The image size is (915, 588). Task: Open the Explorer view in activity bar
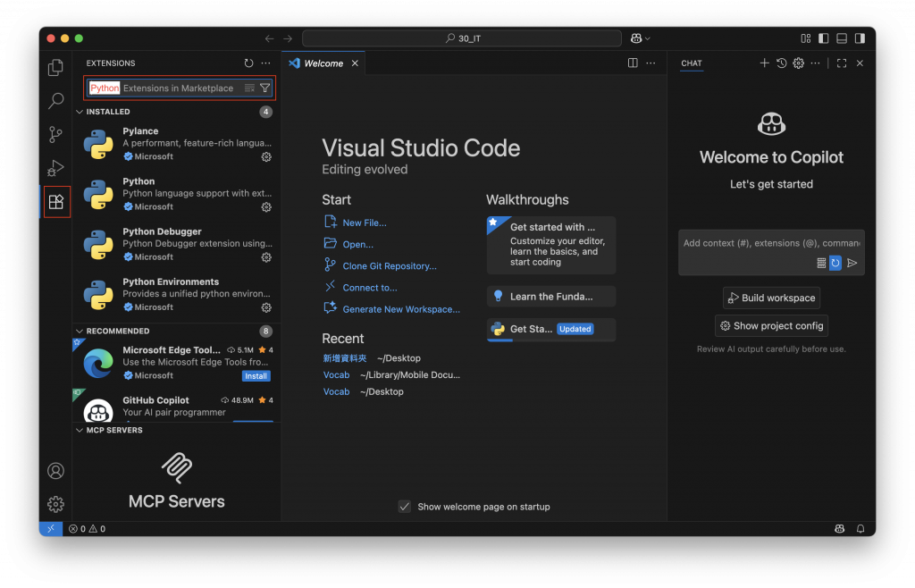[55, 68]
